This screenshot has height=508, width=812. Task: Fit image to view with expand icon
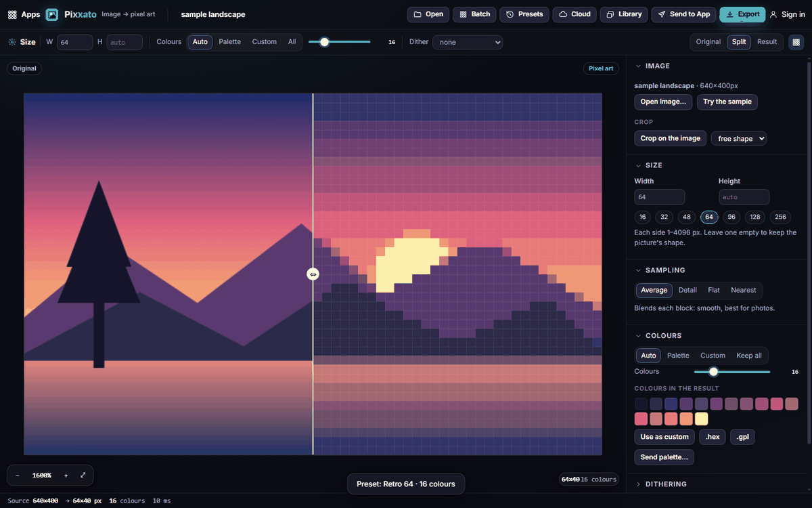click(x=83, y=475)
